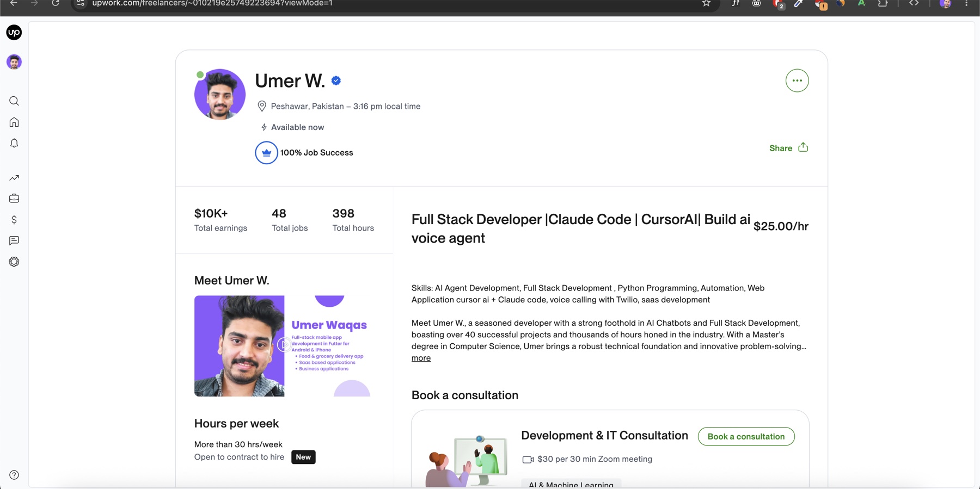Click the f? browser extension icon
Viewport: 980px width, 489px height.
[x=736, y=3]
